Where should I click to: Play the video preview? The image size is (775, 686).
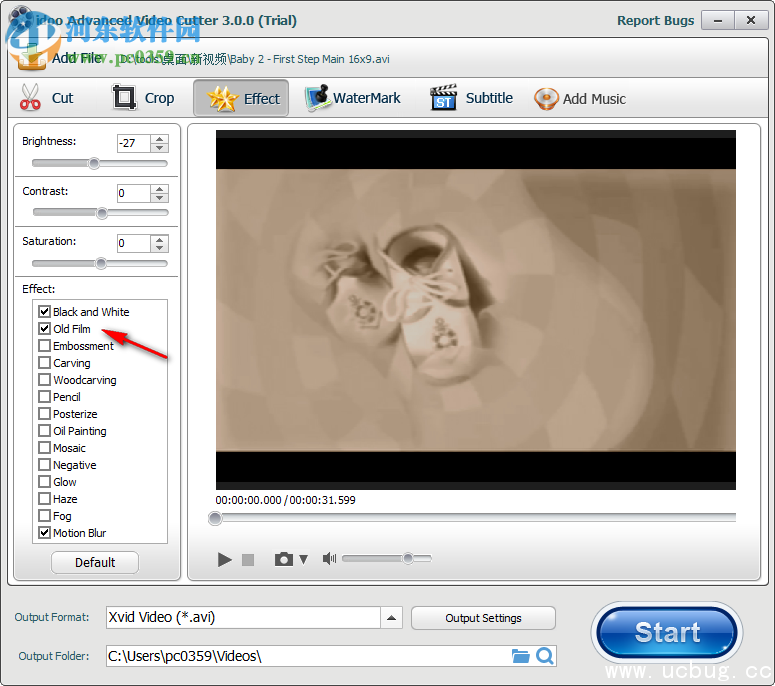click(224, 559)
